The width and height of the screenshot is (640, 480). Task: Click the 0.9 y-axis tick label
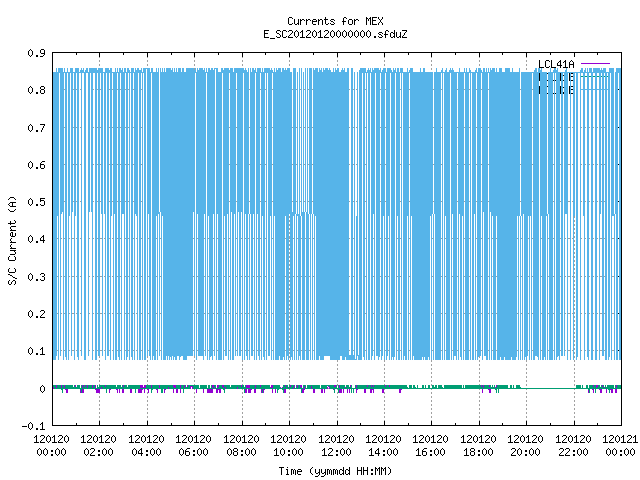[36, 53]
